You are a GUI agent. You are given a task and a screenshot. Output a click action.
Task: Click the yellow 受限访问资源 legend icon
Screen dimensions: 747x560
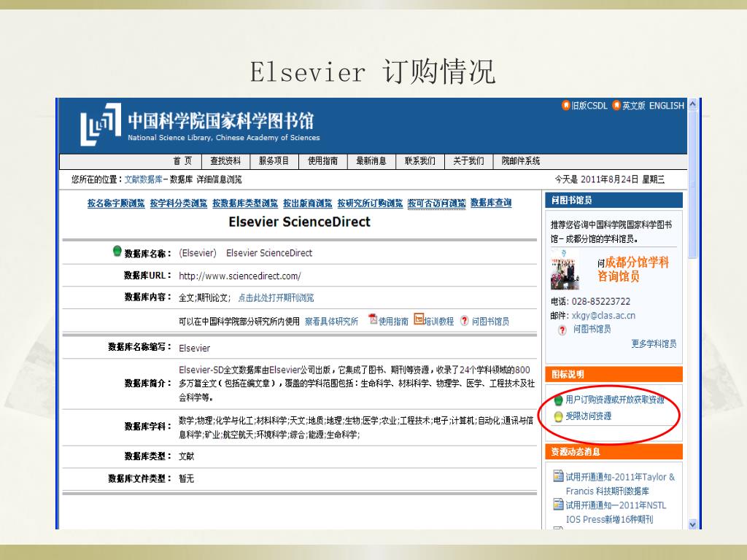click(x=558, y=416)
